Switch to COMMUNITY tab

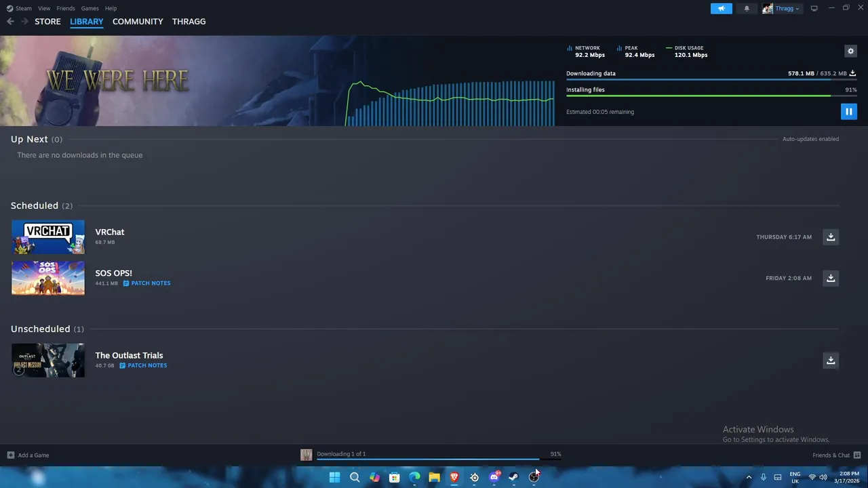(138, 22)
